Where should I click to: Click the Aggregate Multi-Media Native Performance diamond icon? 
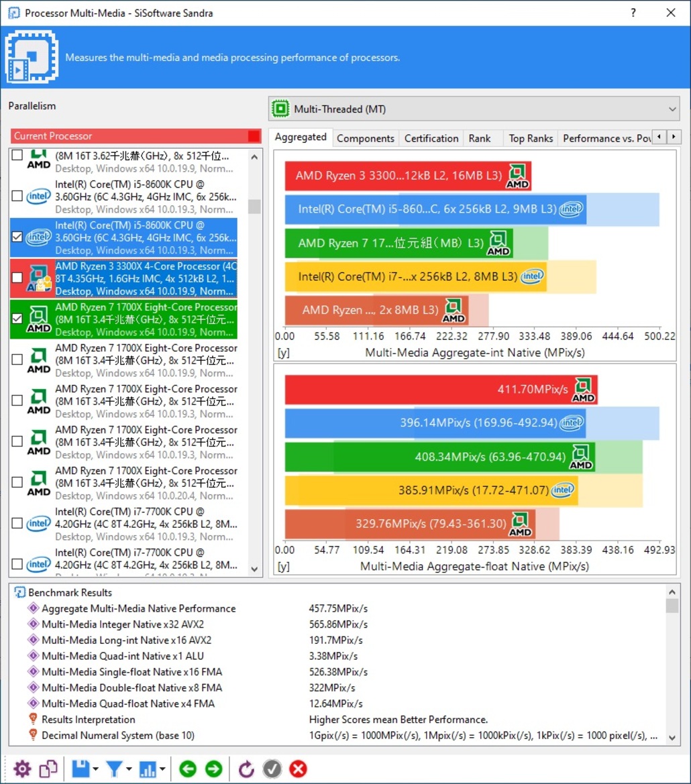tap(34, 608)
